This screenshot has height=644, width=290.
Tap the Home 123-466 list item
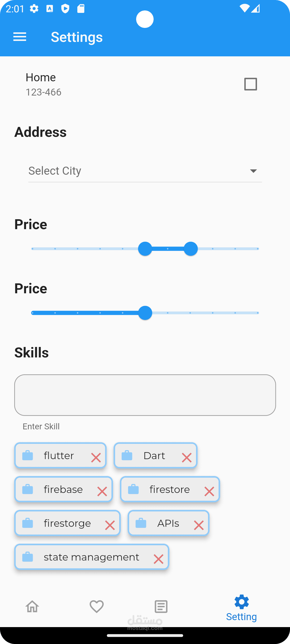coord(107,84)
